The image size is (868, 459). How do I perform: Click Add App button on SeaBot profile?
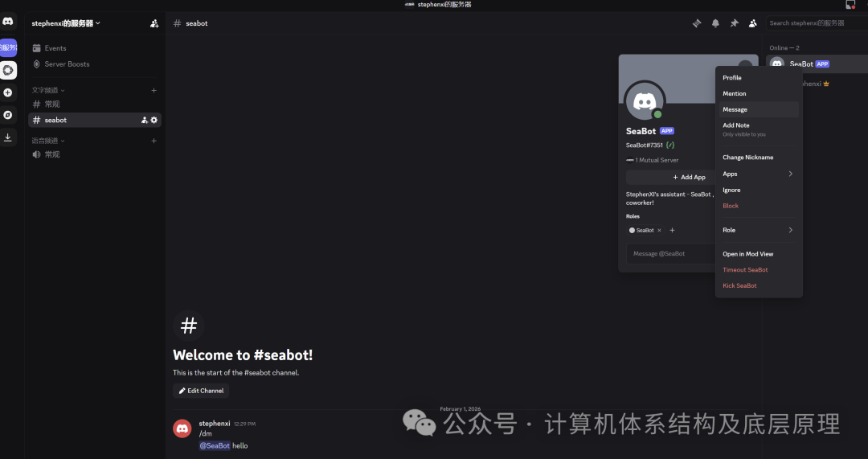(671, 177)
